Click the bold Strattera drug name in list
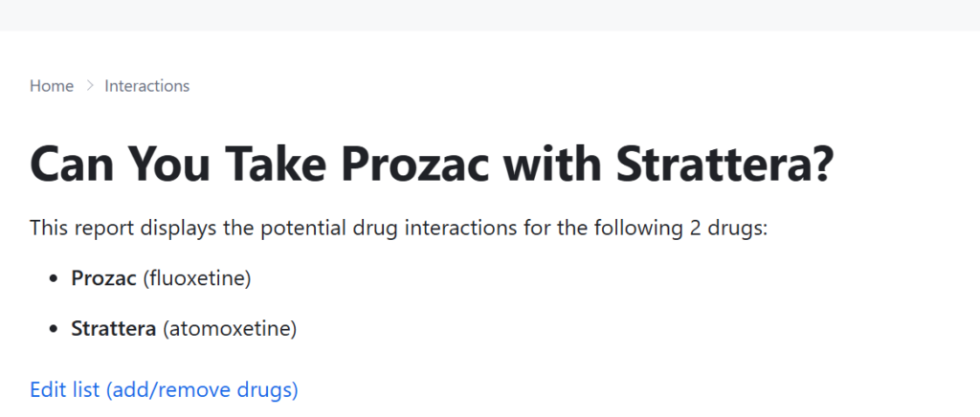Viewport: 980px width, 417px height. pyautogui.click(x=113, y=328)
